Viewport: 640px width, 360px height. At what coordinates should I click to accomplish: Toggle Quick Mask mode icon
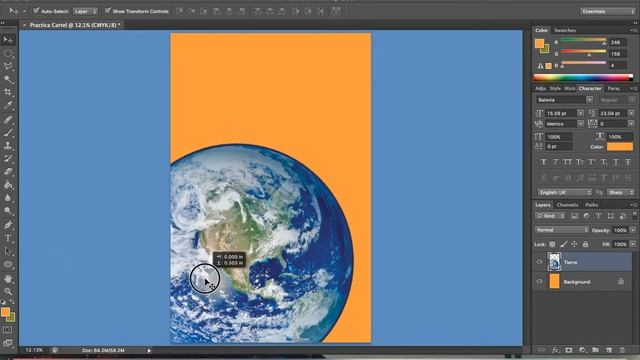[x=8, y=330]
